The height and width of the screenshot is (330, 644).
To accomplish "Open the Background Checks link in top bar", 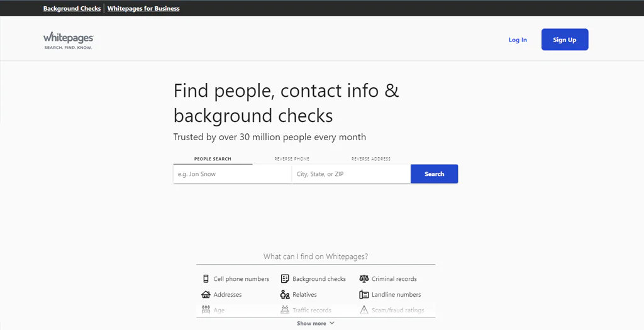I will tap(72, 8).
